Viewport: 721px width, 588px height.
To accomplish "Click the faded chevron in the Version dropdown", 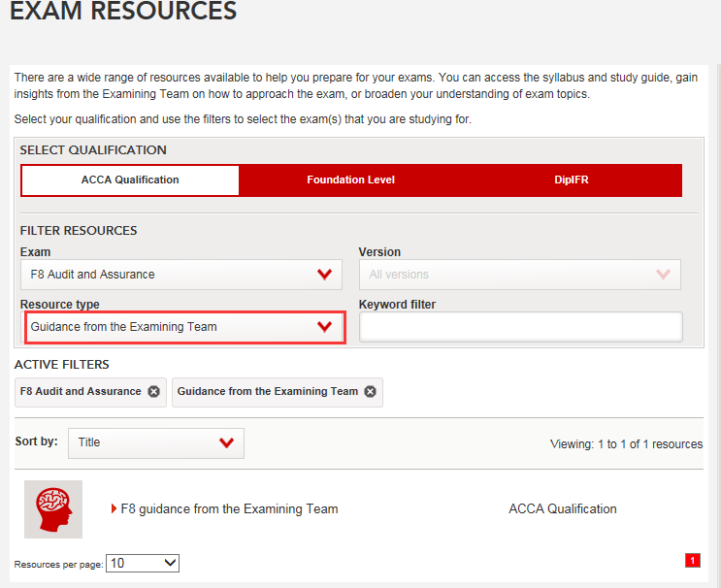I will click(x=663, y=275).
